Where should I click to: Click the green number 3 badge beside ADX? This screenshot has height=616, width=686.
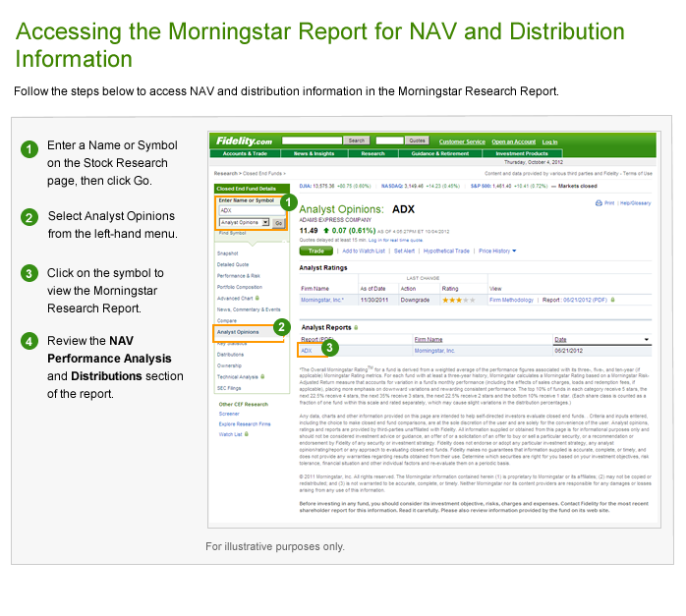330,347
